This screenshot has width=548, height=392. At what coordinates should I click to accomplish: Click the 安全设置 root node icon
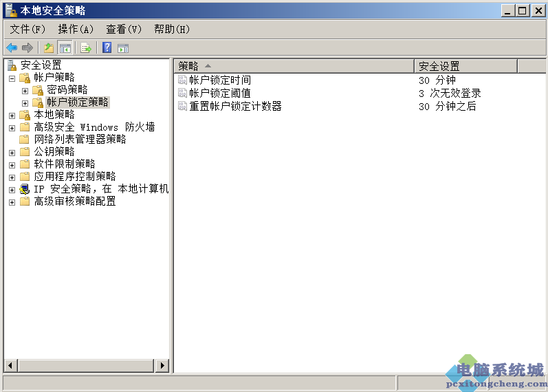click(x=12, y=65)
